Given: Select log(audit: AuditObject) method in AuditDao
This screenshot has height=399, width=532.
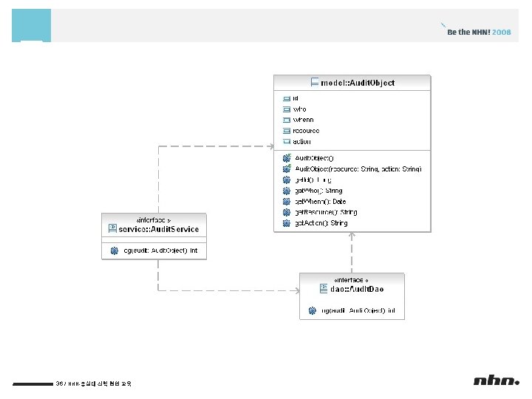Looking at the screenshot, I should click(358, 310).
